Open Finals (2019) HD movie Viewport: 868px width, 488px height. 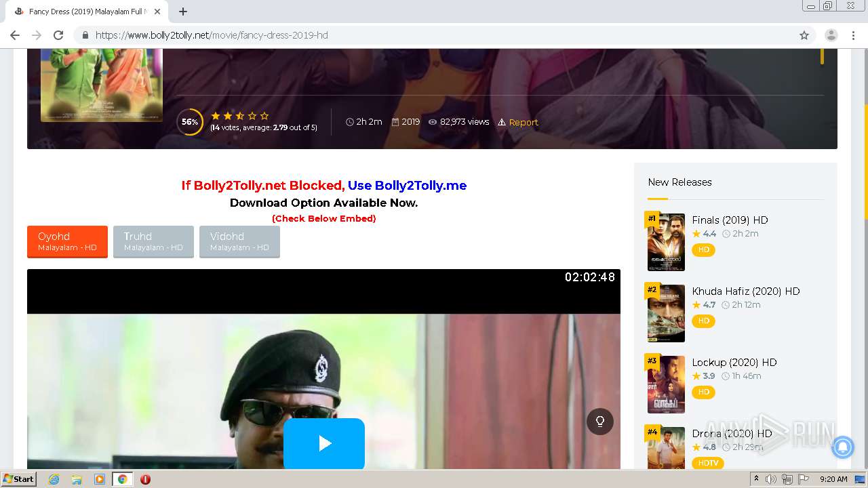(730, 220)
